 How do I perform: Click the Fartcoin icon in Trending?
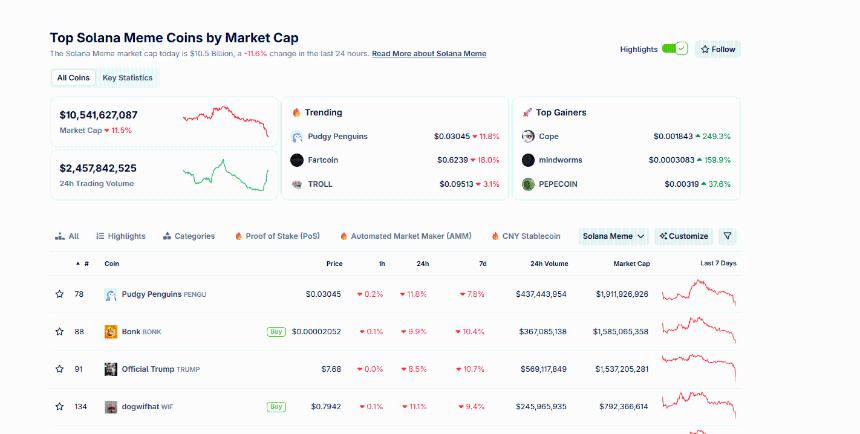(x=297, y=160)
